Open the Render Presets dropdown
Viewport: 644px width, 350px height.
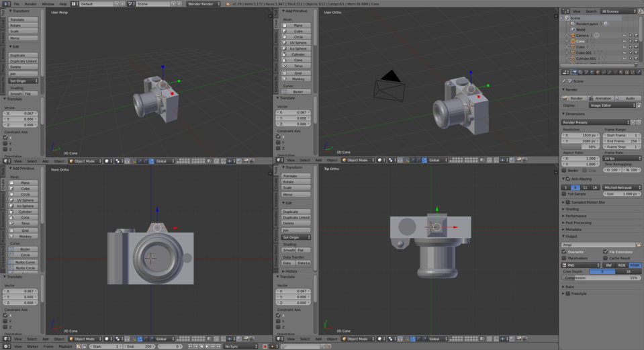596,122
